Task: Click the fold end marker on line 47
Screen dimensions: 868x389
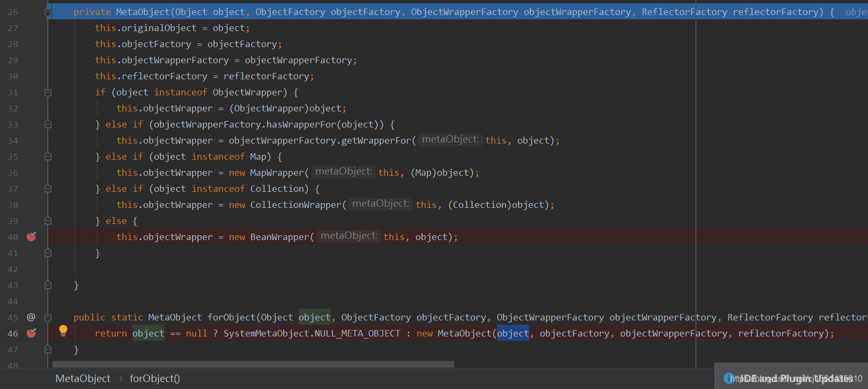Action: (x=48, y=349)
